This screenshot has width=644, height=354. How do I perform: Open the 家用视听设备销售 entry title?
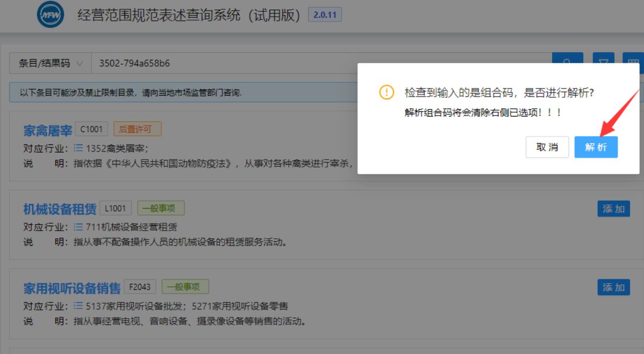click(72, 288)
